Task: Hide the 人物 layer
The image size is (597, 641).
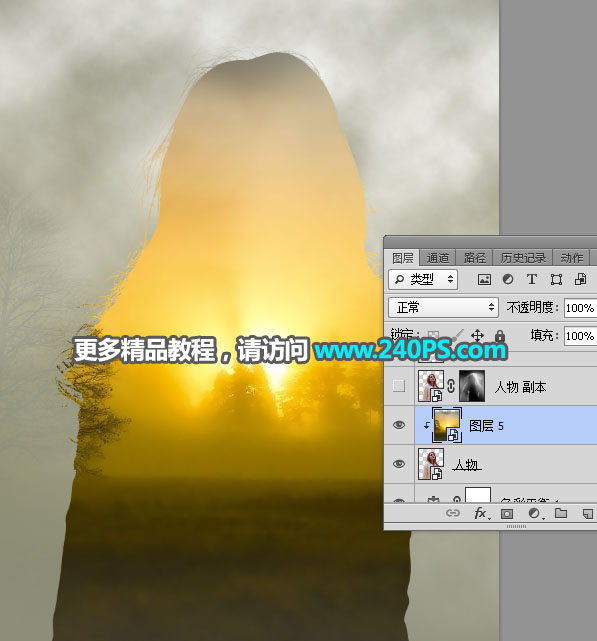Action: [x=399, y=464]
